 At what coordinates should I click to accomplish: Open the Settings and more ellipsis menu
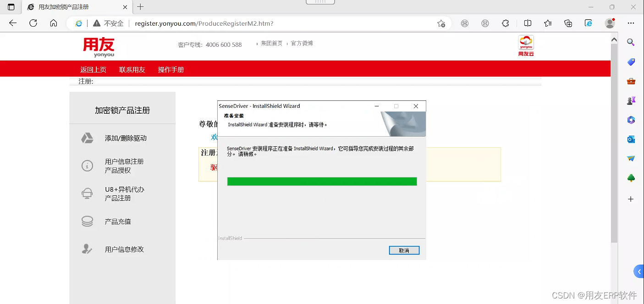631,23
